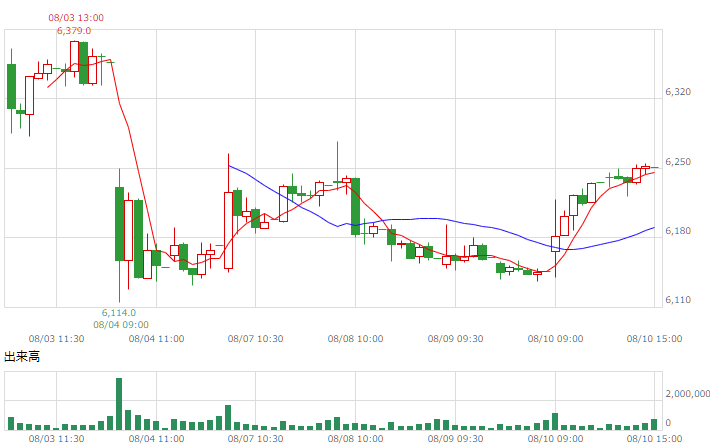
Task: Click the 08/04 09:00 low timestamp label
Action: (121, 325)
